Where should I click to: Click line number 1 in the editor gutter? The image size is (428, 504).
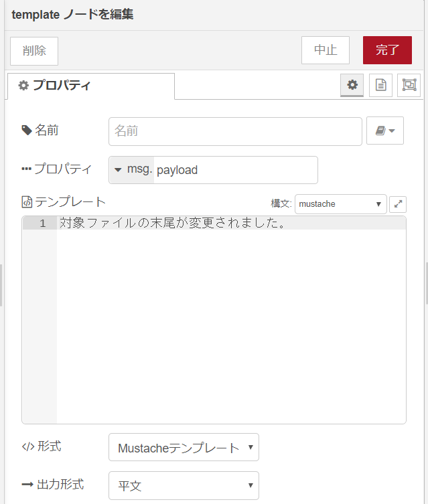[43, 223]
